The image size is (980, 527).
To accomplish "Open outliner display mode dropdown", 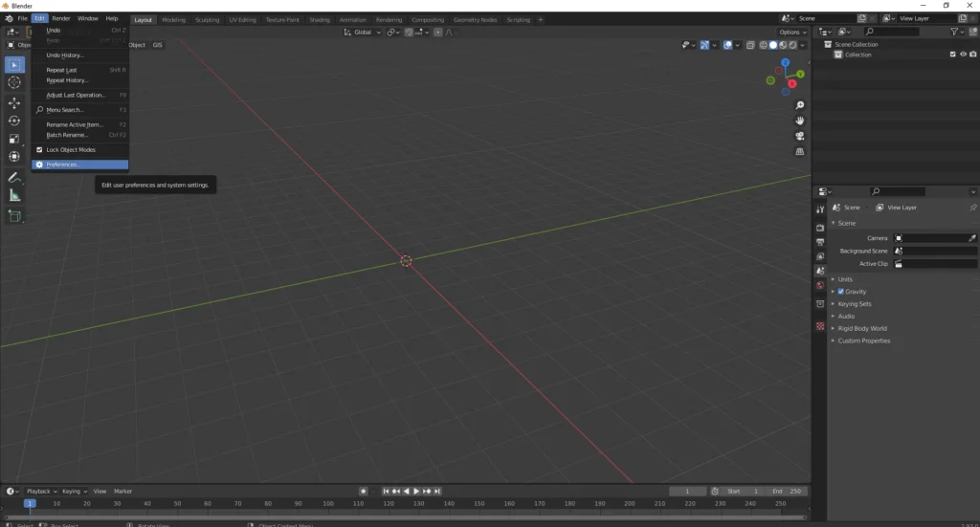I will pos(845,32).
